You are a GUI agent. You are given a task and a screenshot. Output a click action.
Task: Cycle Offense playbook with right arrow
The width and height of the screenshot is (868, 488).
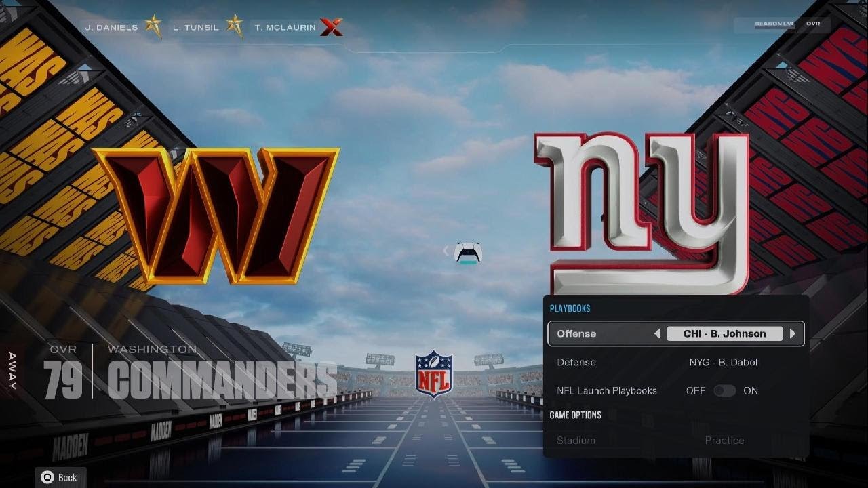coord(793,333)
